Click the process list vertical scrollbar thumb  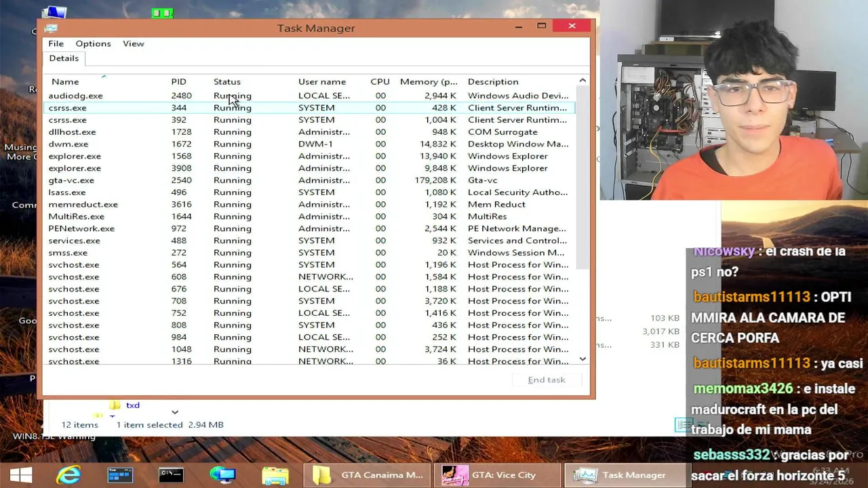pyautogui.click(x=583, y=178)
